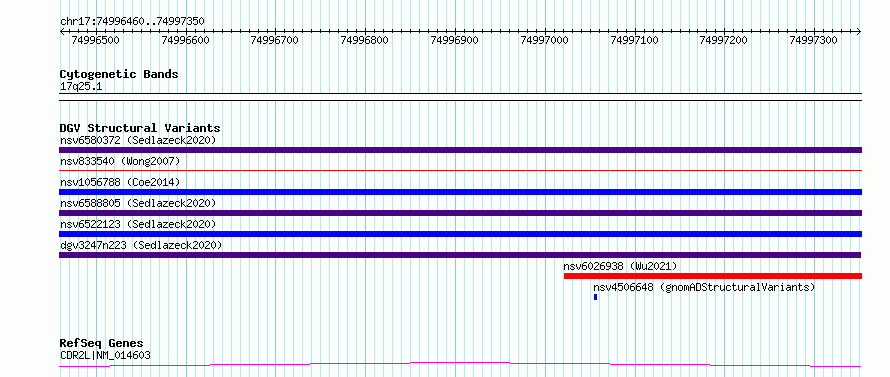Select the red nsv6026938 variant bar
The height and width of the screenshot is (377, 890).
[x=713, y=276]
